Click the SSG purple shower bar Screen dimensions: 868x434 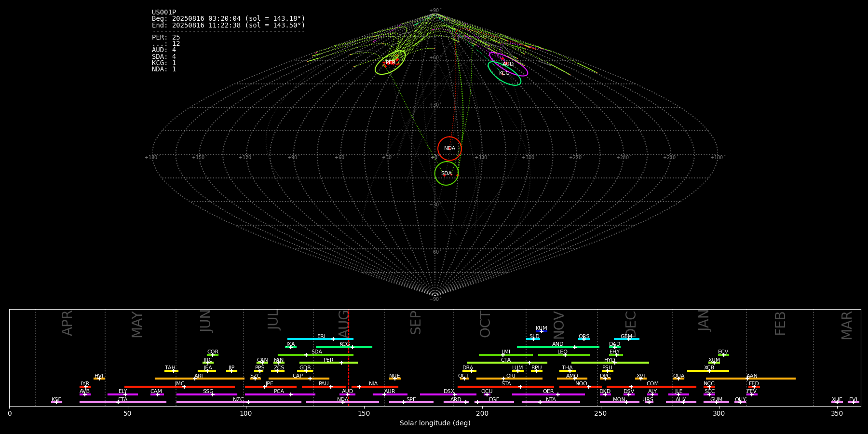pyautogui.click(x=206, y=394)
